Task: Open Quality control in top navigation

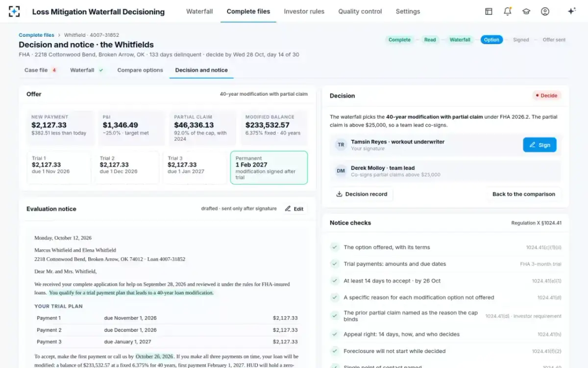Action: pos(360,11)
